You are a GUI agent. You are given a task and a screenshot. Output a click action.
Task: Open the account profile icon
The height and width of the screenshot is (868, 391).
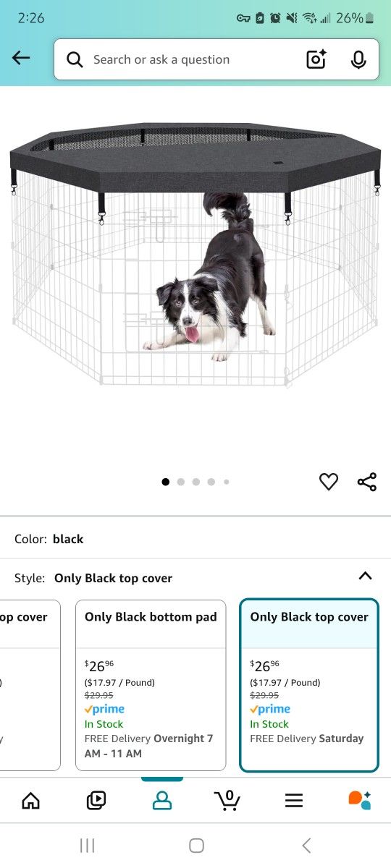click(x=162, y=800)
